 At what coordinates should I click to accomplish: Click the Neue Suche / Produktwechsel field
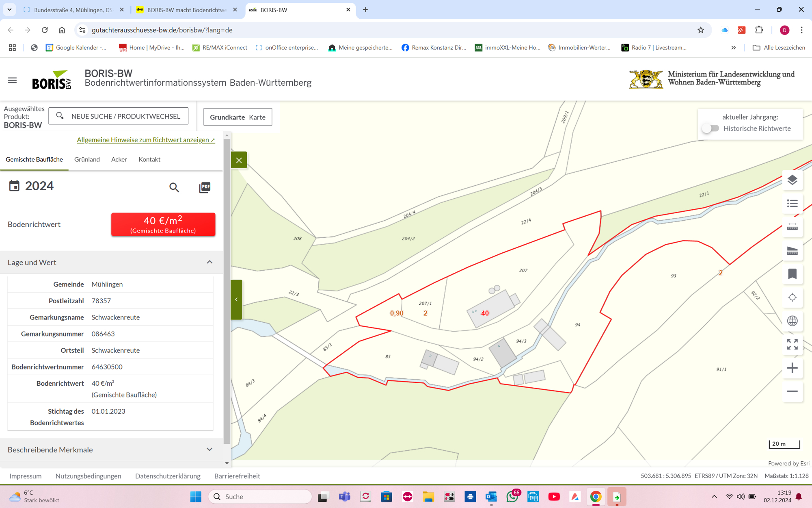click(x=118, y=116)
